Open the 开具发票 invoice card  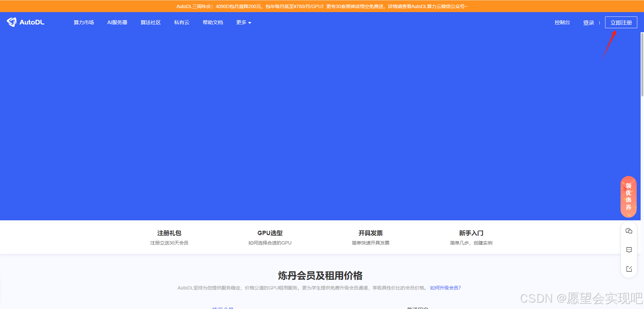(x=370, y=237)
